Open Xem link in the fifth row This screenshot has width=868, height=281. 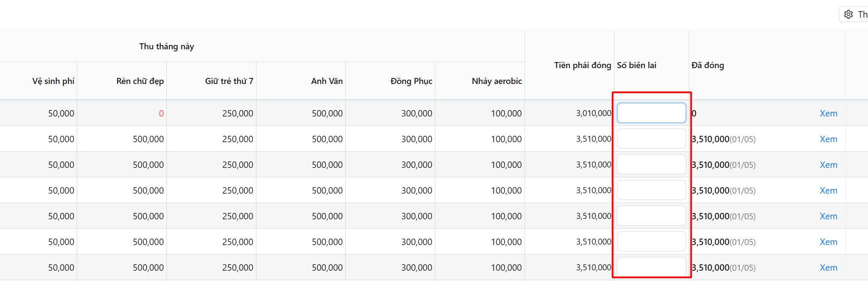point(828,216)
